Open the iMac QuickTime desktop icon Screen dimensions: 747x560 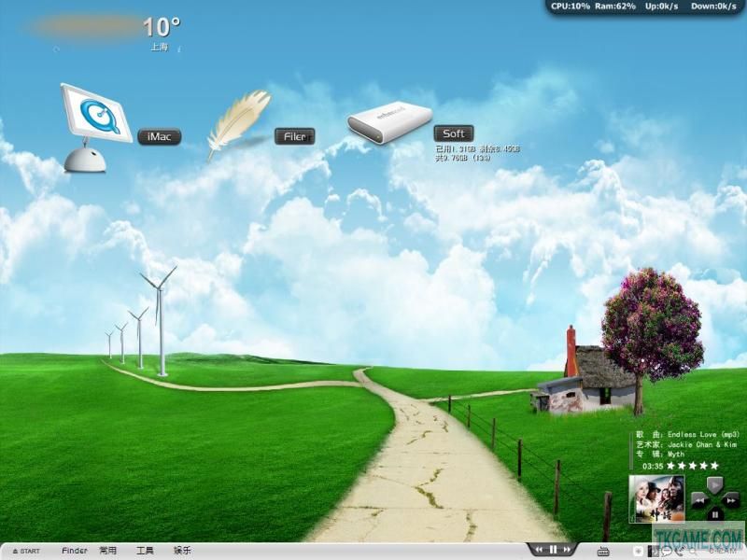coord(95,128)
